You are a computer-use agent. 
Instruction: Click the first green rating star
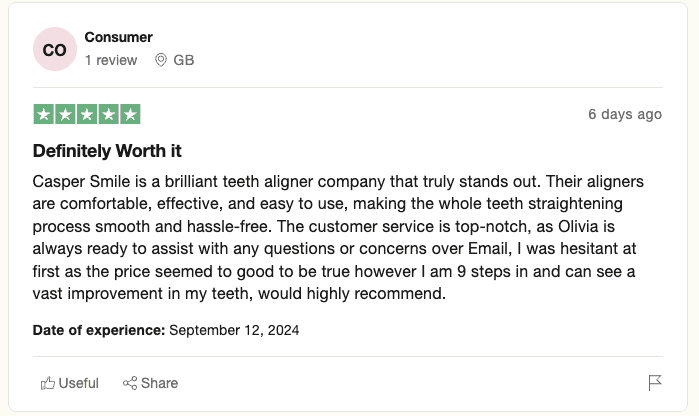[x=44, y=114]
